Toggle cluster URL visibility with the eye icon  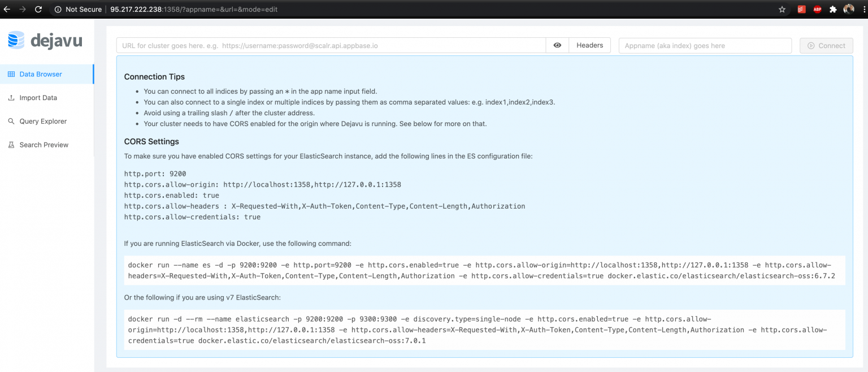click(x=557, y=45)
